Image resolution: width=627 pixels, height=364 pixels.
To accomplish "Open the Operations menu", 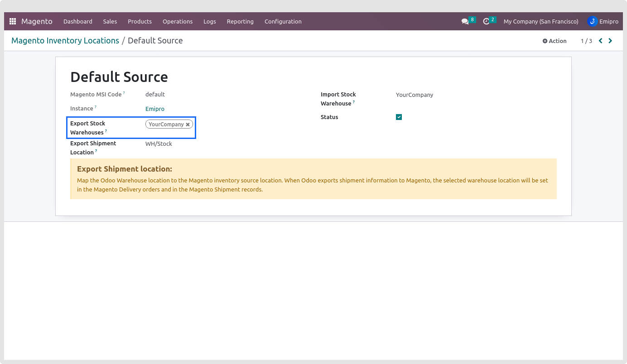I will pos(178,21).
